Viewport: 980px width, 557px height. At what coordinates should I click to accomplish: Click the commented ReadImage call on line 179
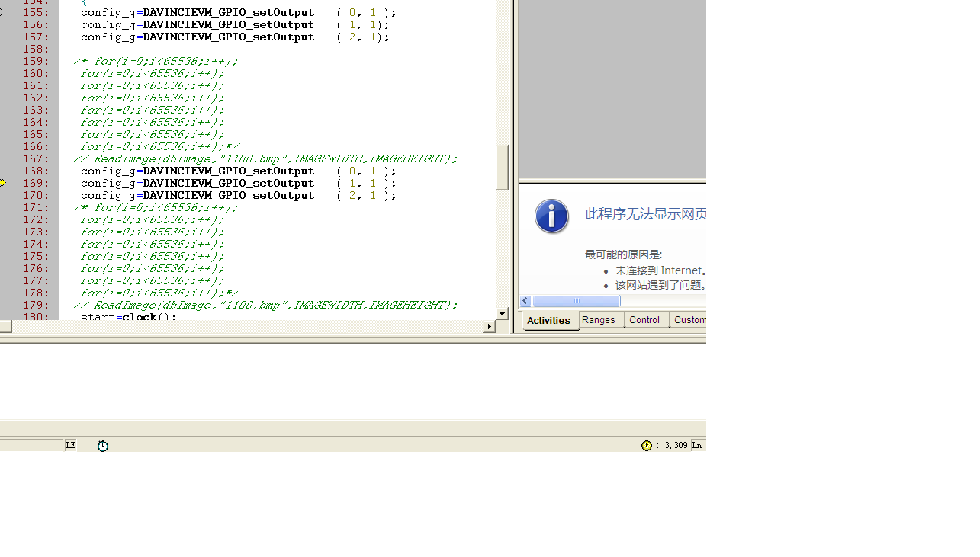point(265,306)
